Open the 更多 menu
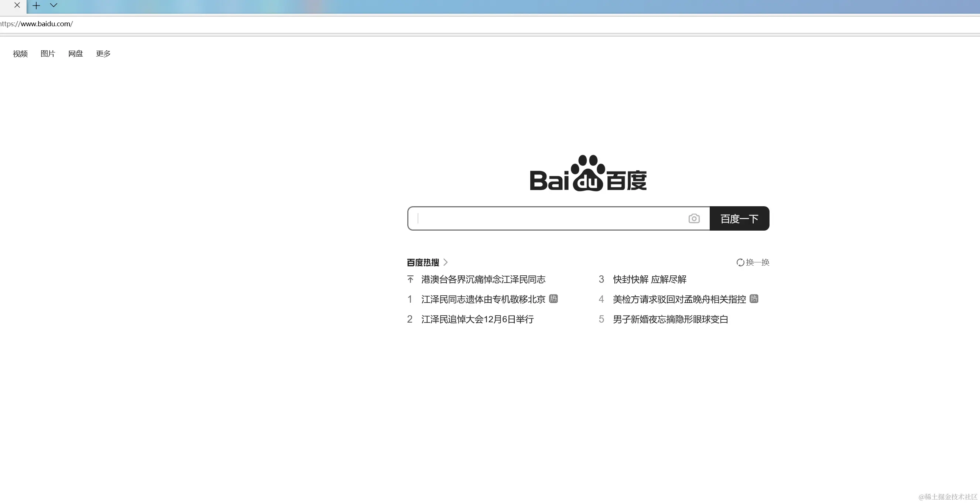The image size is (980, 503). point(103,54)
